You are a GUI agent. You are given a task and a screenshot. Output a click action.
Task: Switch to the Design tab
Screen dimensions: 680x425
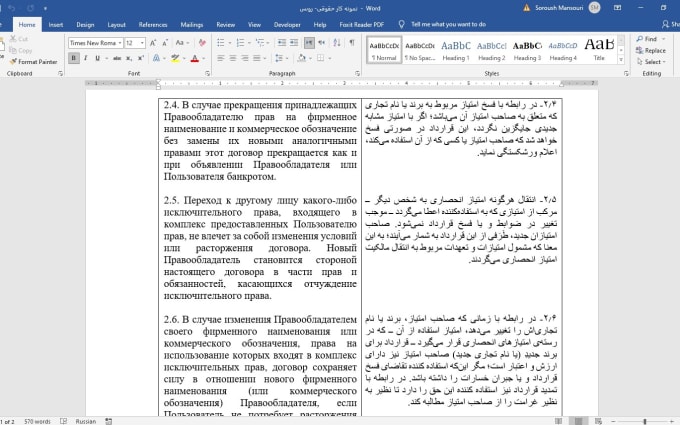click(x=85, y=25)
